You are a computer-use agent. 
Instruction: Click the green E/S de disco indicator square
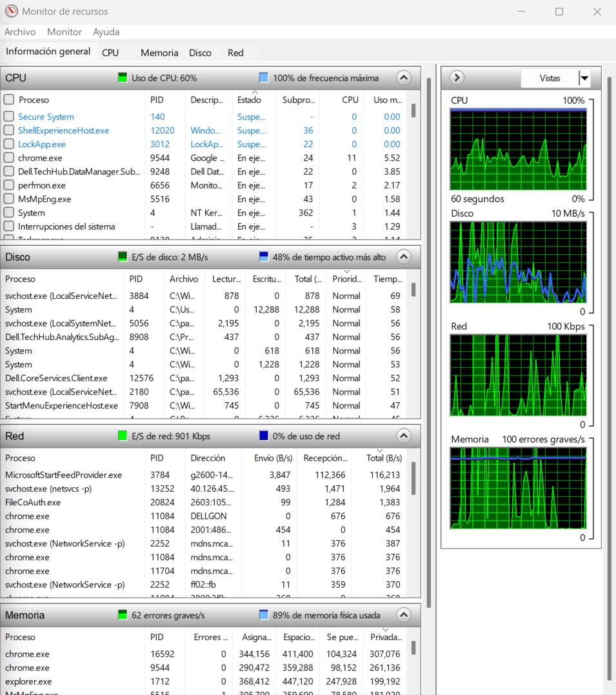pyautogui.click(x=123, y=257)
